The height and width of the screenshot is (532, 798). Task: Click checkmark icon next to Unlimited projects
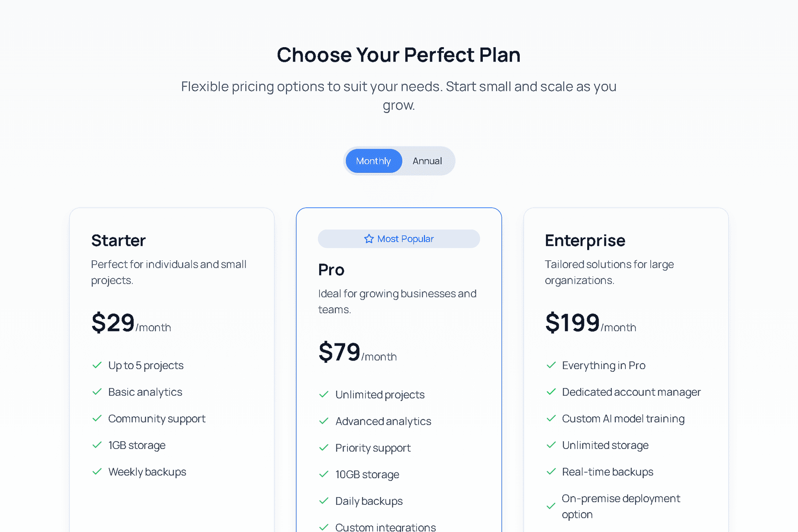point(324,394)
